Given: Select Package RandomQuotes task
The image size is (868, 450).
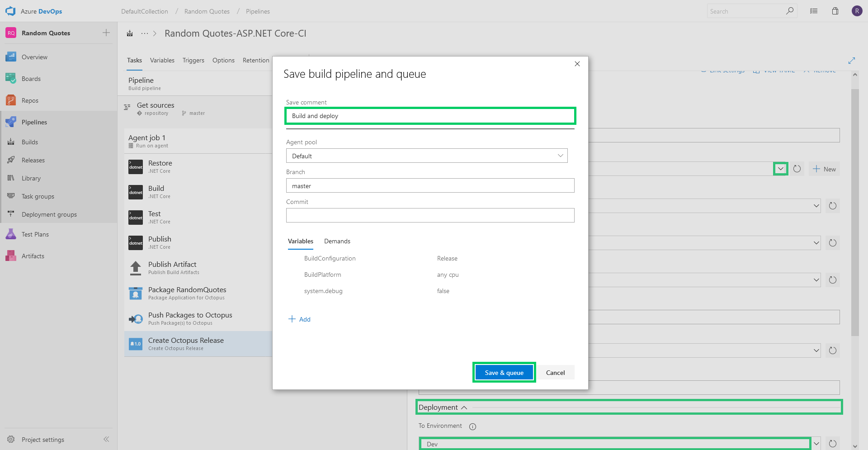Looking at the screenshot, I should 198,293.
